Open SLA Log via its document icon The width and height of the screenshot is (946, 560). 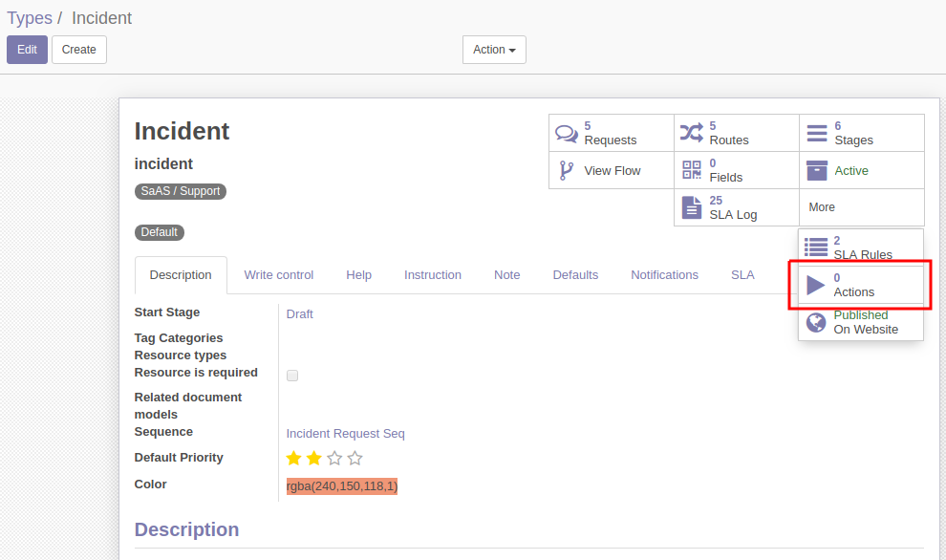693,207
